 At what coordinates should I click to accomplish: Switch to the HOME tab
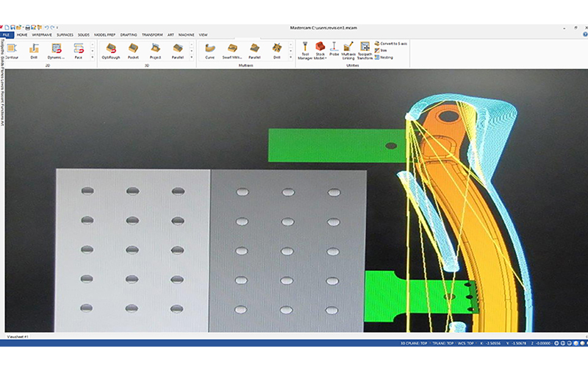coord(22,35)
